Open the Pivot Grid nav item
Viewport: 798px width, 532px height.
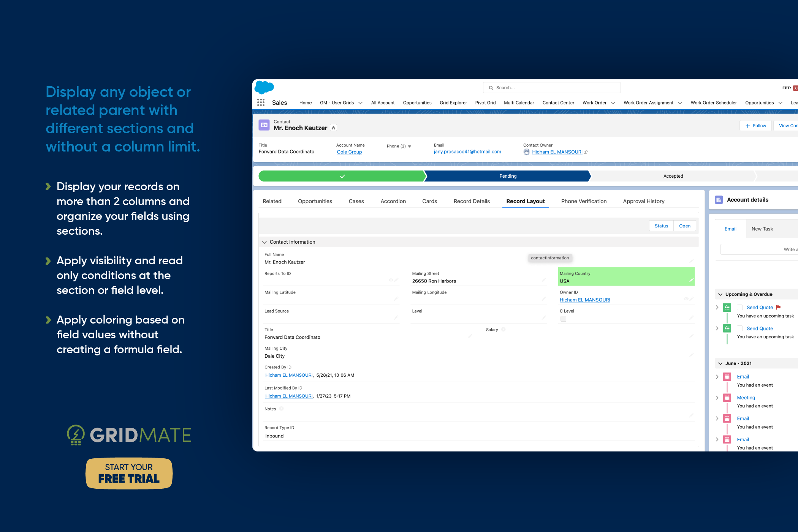click(x=485, y=103)
